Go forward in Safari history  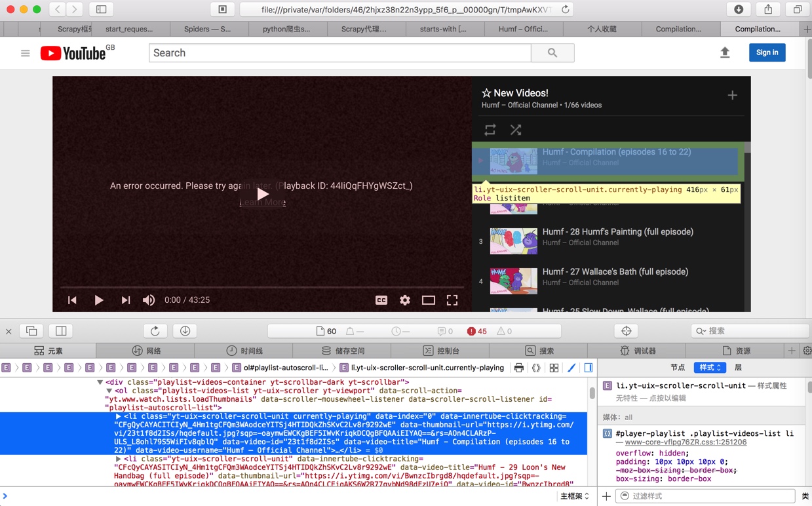[75, 9]
